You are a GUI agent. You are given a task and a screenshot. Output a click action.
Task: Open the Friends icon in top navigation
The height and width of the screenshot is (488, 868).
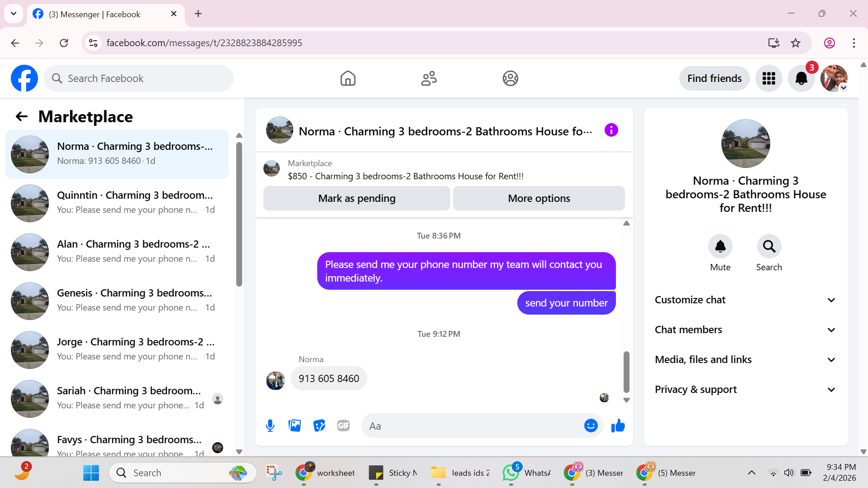429,78
